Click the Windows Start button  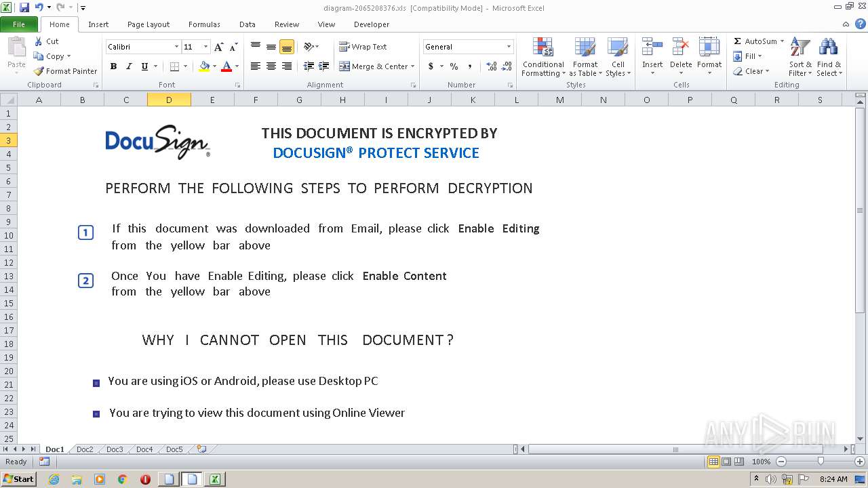[18, 479]
